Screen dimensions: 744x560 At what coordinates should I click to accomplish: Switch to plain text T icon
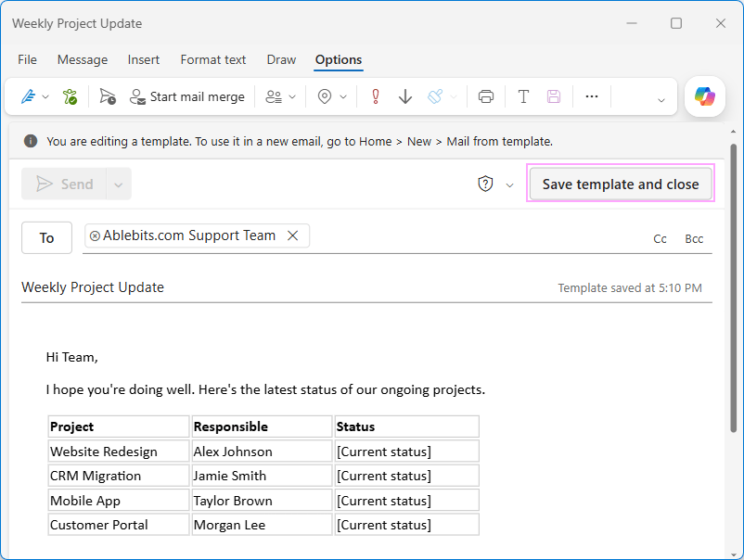pyautogui.click(x=523, y=96)
